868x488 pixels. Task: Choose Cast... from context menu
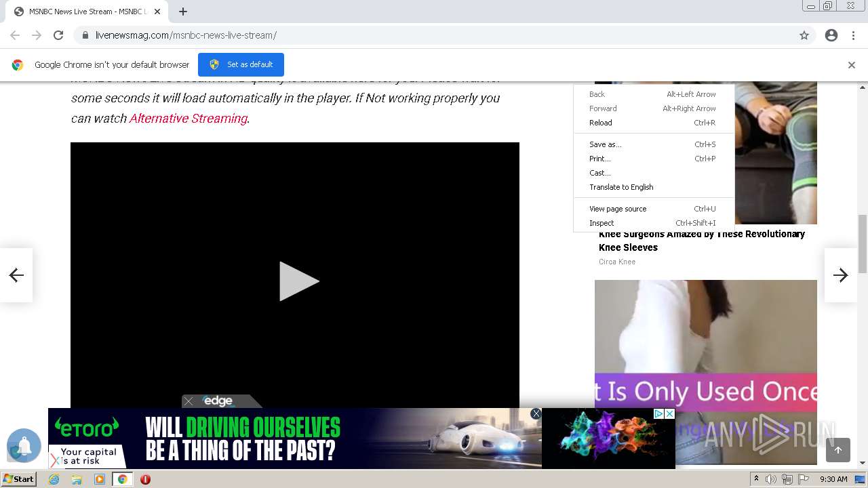[654, 173]
